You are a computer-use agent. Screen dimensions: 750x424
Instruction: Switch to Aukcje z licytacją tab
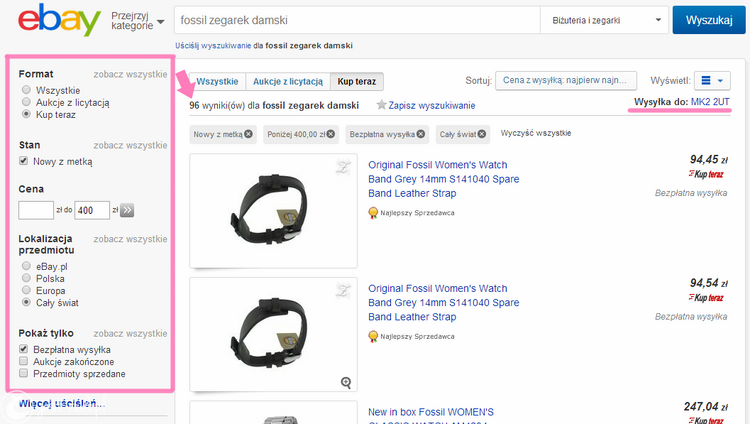(288, 81)
